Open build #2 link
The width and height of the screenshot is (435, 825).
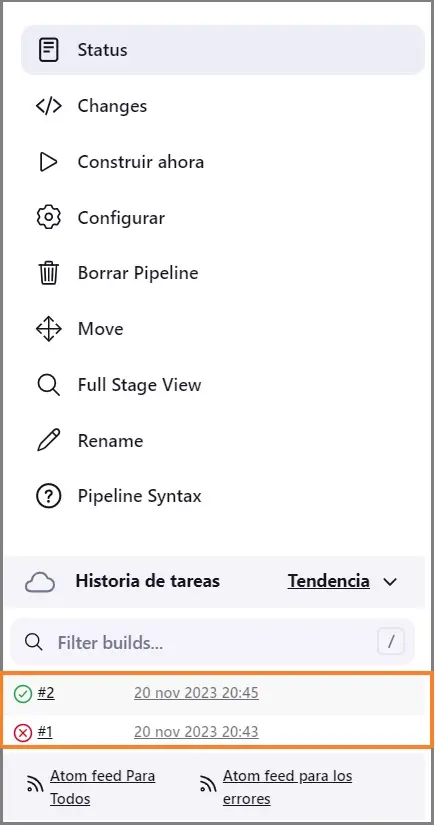click(x=46, y=693)
